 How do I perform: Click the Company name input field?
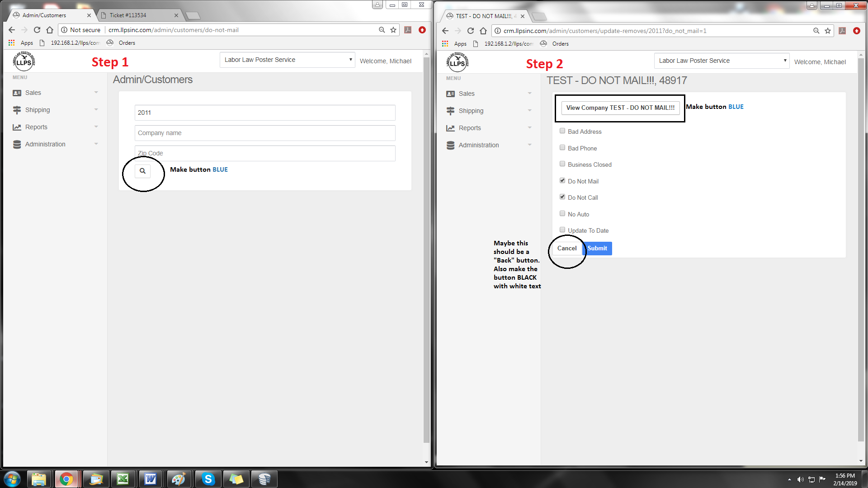tap(265, 133)
